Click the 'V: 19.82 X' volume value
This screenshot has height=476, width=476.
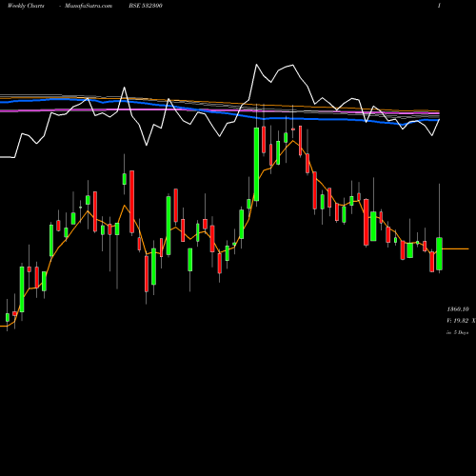pyautogui.click(x=461, y=321)
